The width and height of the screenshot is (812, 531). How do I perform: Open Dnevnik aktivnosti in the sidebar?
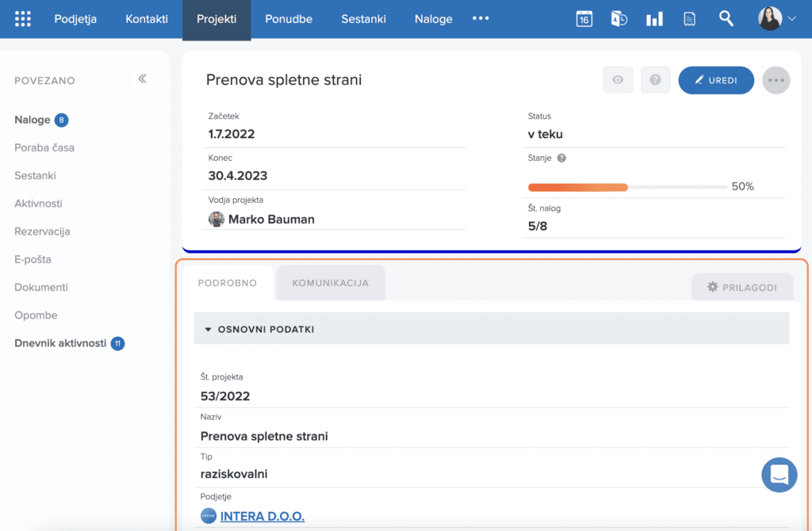pos(60,343)
